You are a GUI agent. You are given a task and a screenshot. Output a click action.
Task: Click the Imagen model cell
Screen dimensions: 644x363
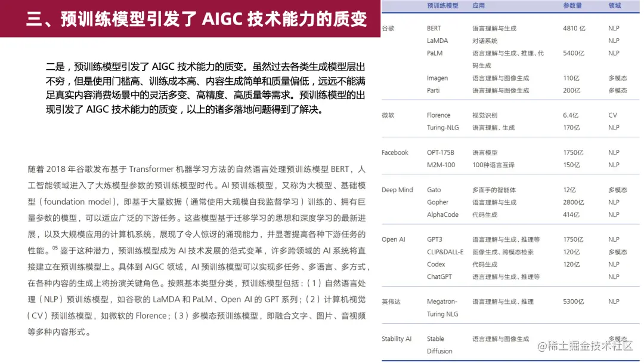click(x=438, y=78)
